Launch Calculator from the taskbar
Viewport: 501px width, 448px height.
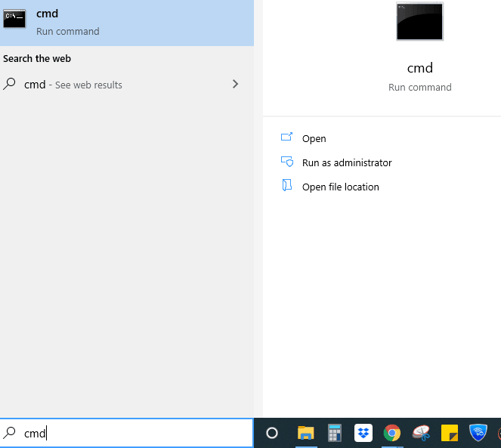(x=335, y=433)
